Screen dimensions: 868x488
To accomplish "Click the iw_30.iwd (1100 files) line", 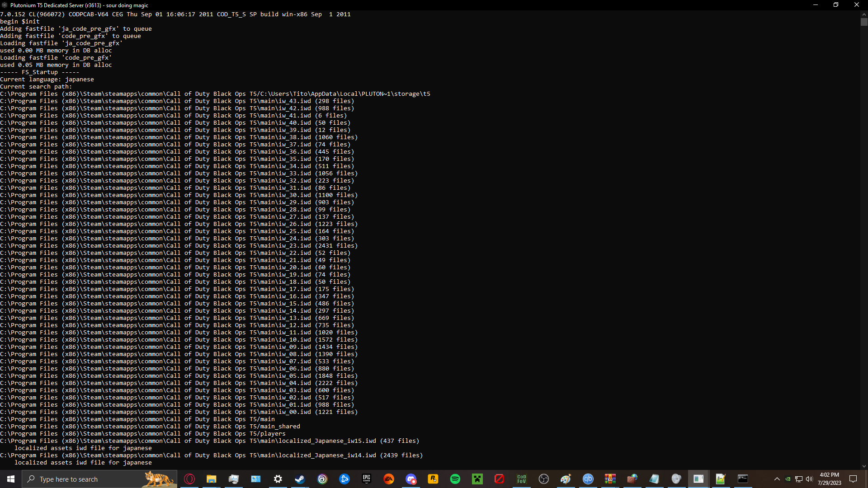I will click(179, 195).
